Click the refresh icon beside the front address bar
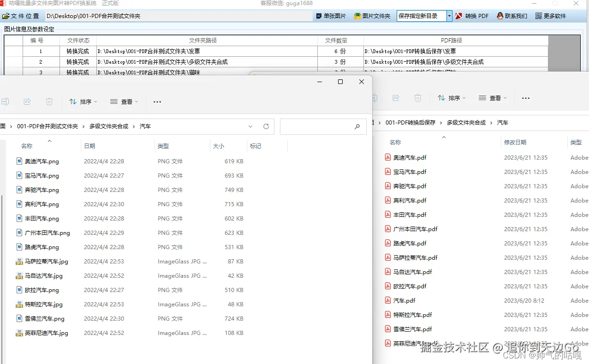Image resolution: width=589 pixels, height=364 pixels. click(x=266, y=126)
